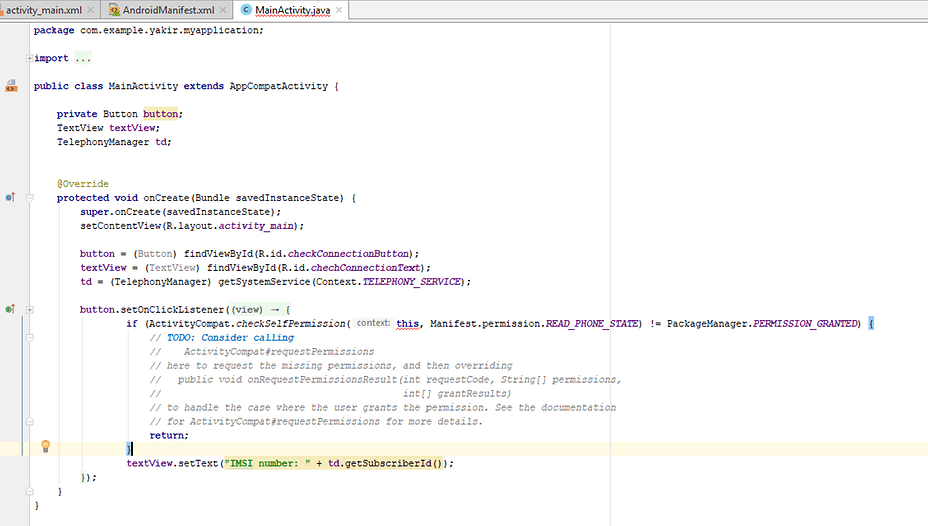Viewport: 928px width, 526px height.
Task: Click the override gutter icon next to onCreate
Action: pyautogui.click(x=10, y=197)
